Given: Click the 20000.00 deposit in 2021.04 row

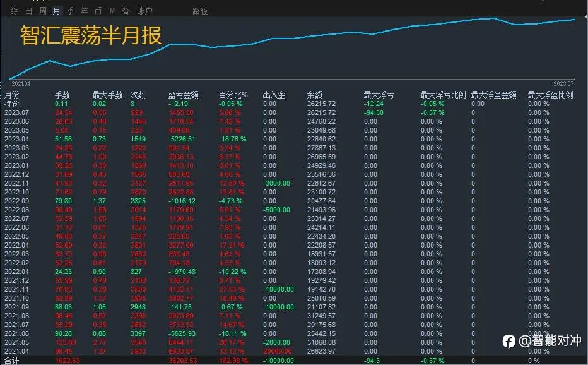Looking at the screenshot, I should pyautogui.click(x=278, y=351).
